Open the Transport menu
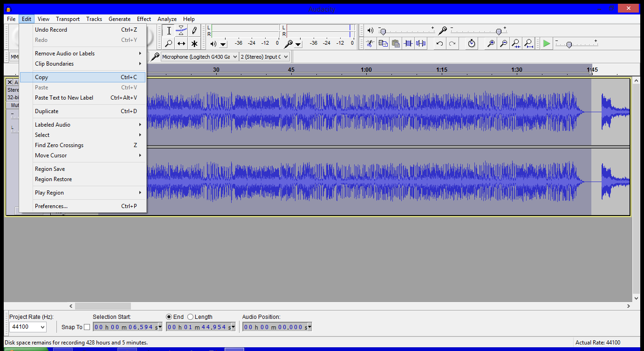Image resolution: width=644 pixels, height=351 pixels. (x=68, y=19)
